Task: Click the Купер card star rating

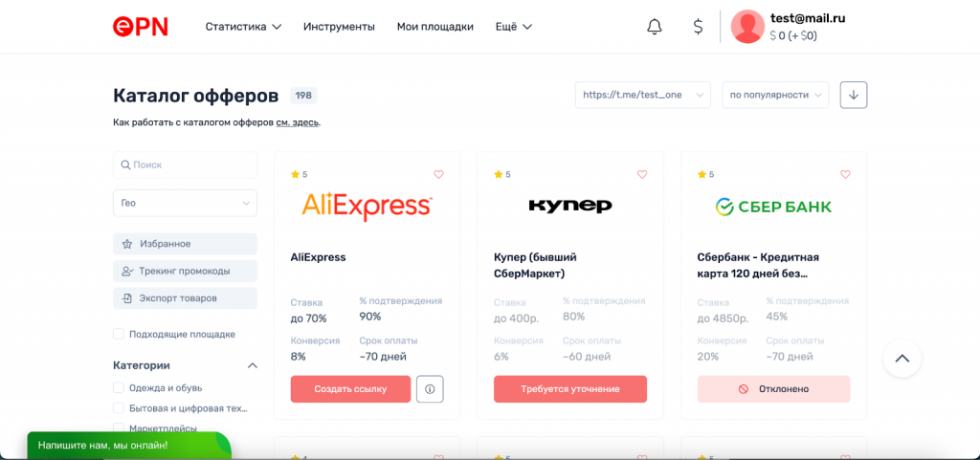Action: 502,175
